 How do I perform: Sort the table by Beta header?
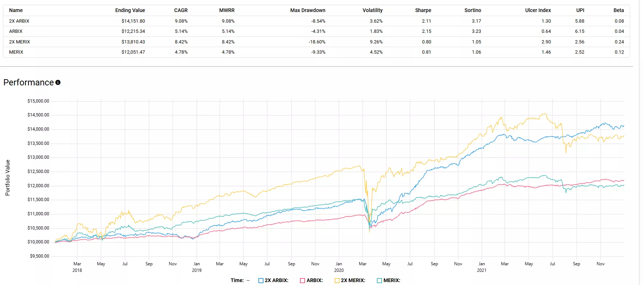618,10
